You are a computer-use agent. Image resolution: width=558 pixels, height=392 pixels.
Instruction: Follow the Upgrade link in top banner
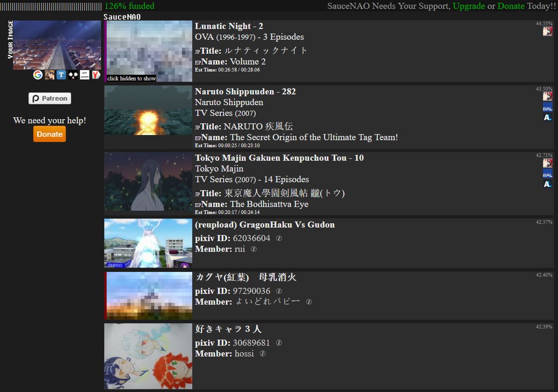469,6
